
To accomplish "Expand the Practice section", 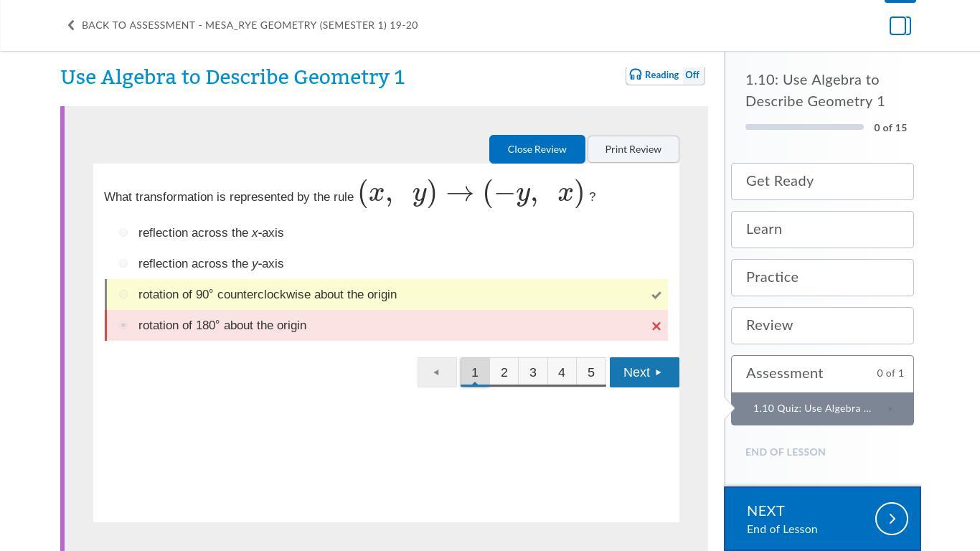I will click(x=822, y=278).
